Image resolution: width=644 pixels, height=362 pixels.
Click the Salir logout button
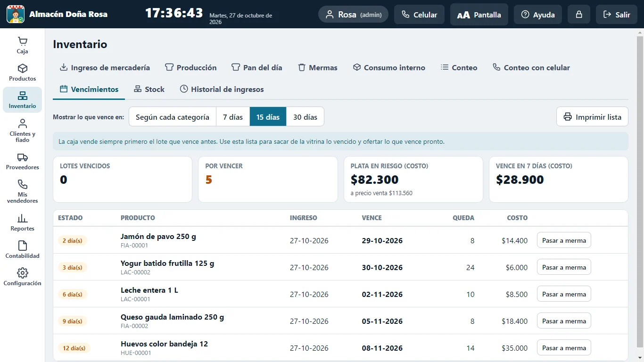pos(617,15)
